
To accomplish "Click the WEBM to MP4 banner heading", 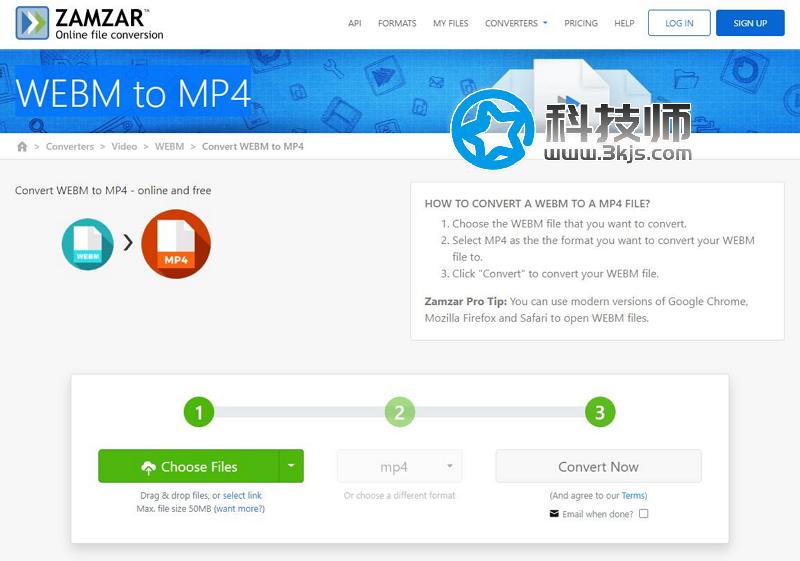I will pyautogui.click(x=133, y=93).
